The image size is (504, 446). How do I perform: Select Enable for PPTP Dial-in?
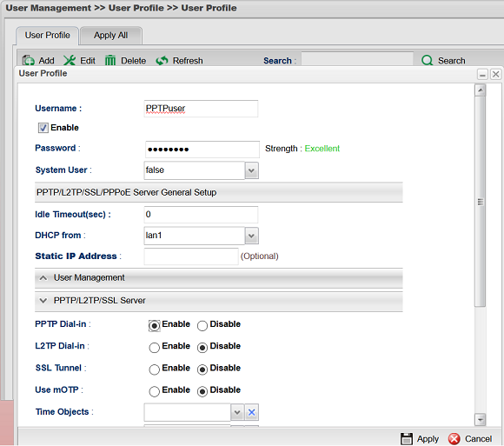tap(155, 326)
